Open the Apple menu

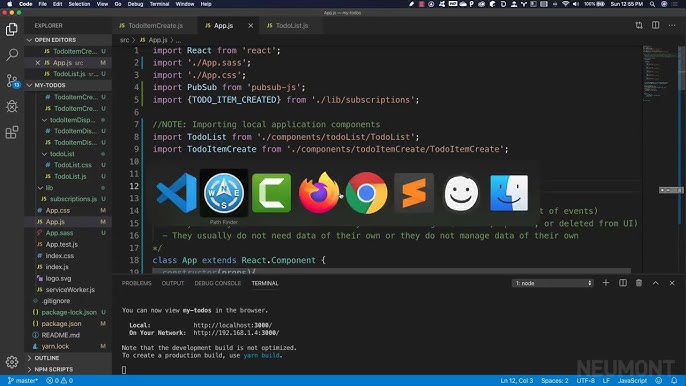point(10,4)
